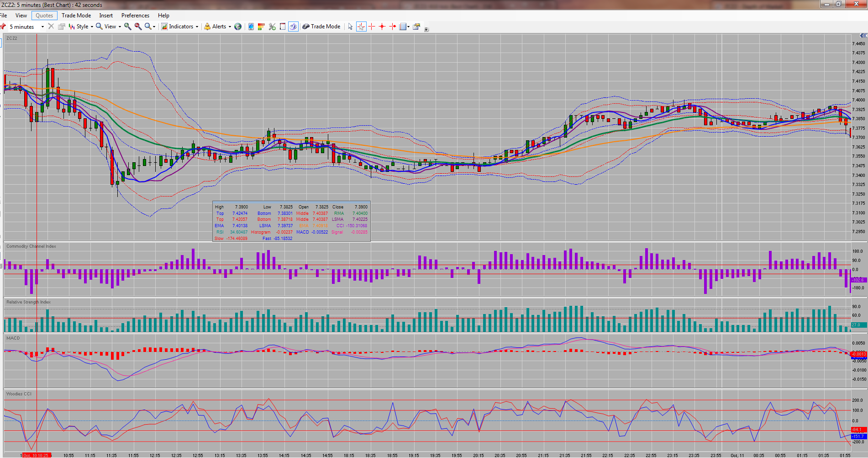
Task: Click the Indicators toolbar label
Action: tap(181, 27)
